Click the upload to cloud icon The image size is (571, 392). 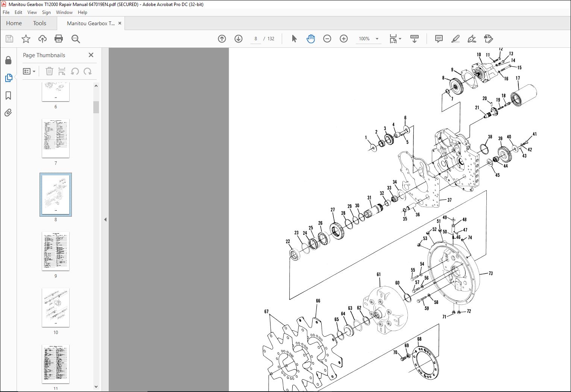pos(43,39)
